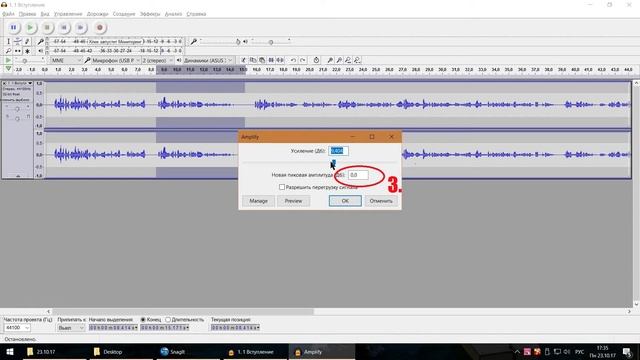Click the Silence audio icon
Screen dimensions: 640x360
pyautogui.click(x=280, y=60)
